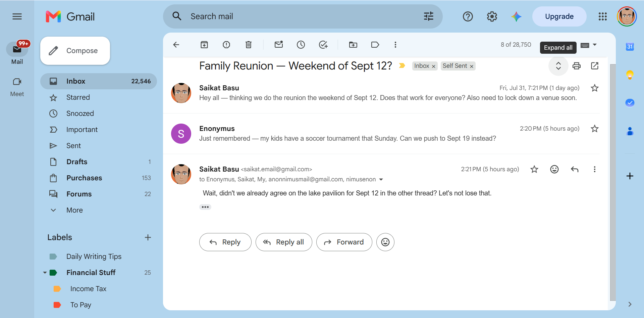This screenshot has width=644, height=318.
Task: Open Meet in left rail
Action: [x=17, y=87]
